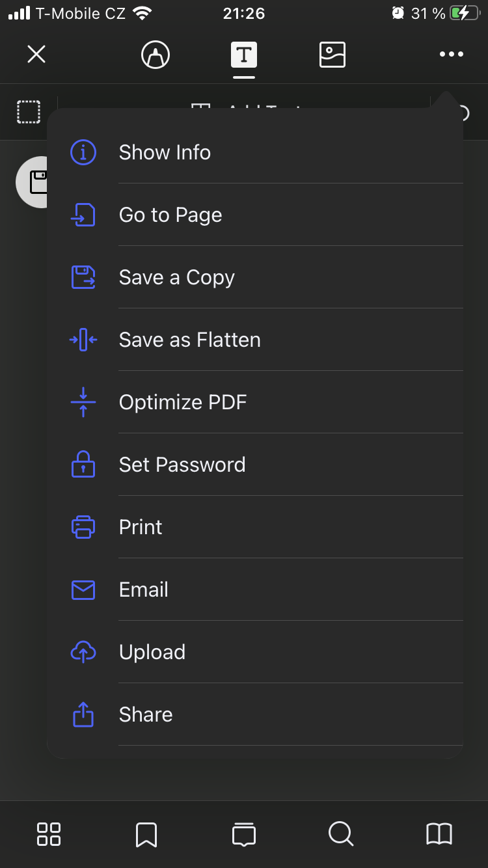
Task: Tap the Share menu item
Action: [x=146, y=714]
